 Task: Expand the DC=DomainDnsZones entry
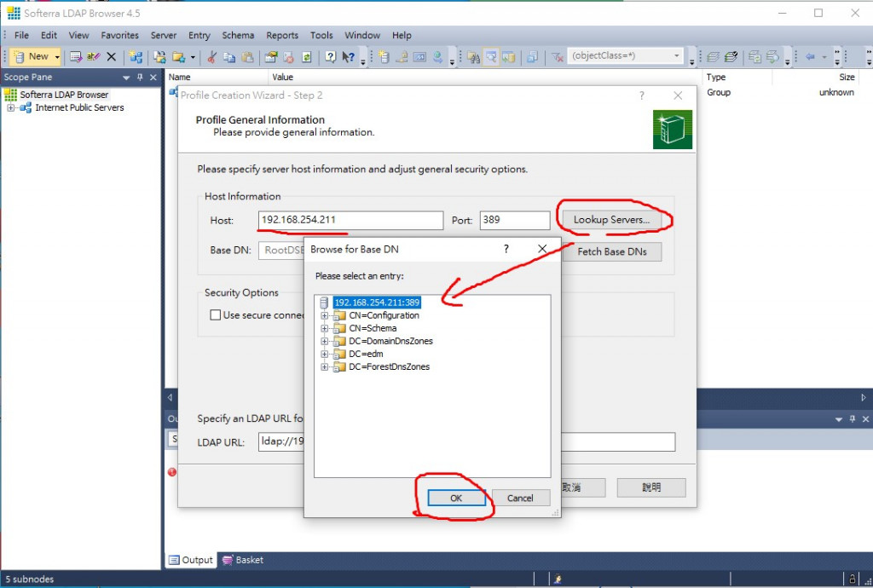(325, 341)
